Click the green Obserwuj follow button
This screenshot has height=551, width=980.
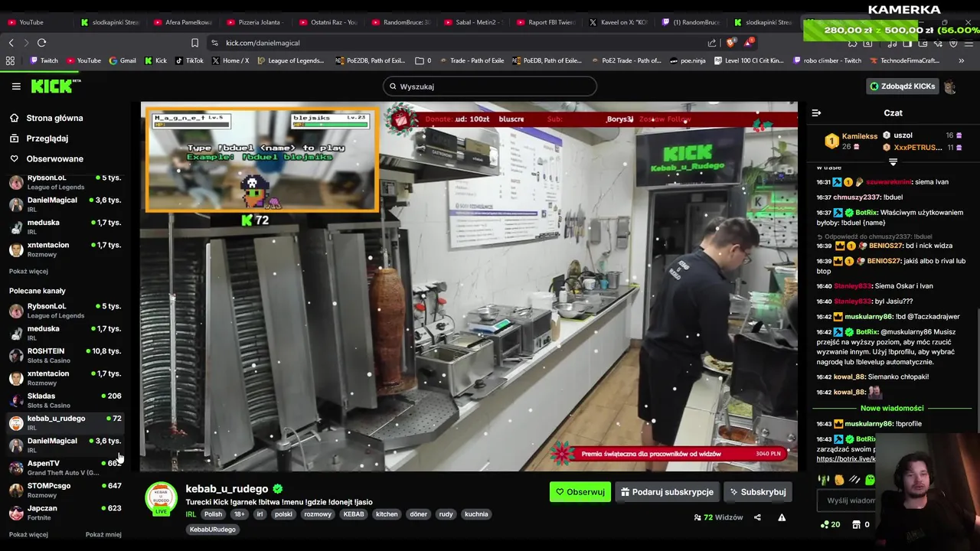[580, 492]
